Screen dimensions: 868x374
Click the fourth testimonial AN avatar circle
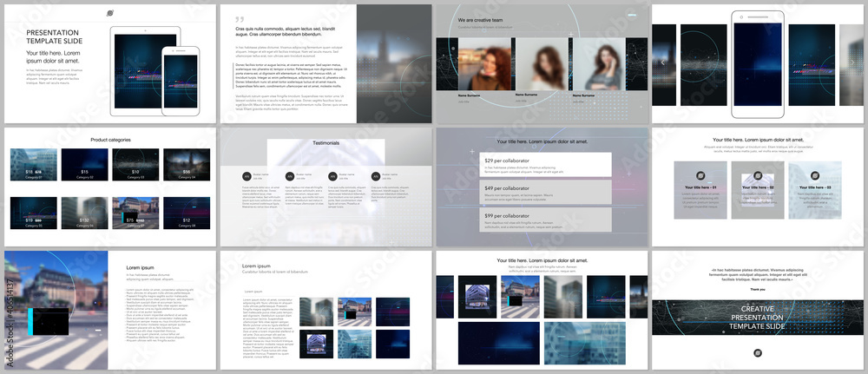376,176
